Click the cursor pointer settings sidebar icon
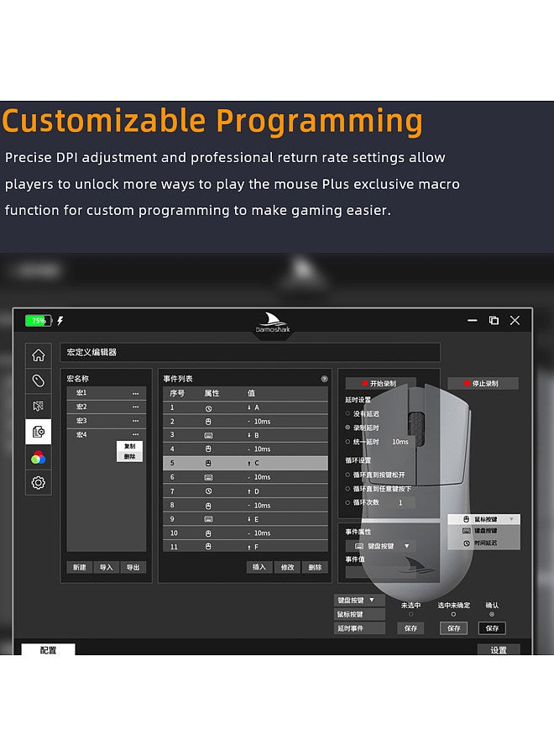 pos(39,407)
